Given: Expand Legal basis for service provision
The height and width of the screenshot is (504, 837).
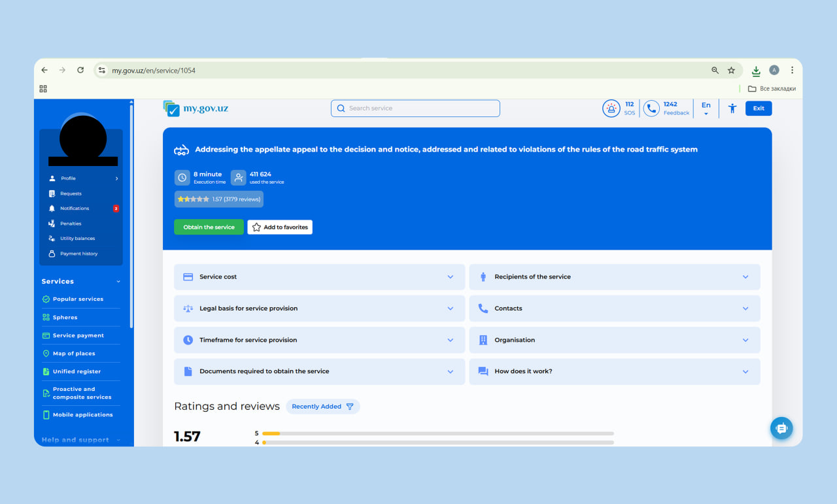Looking at the screenshot, I should [x=319, y=309].
